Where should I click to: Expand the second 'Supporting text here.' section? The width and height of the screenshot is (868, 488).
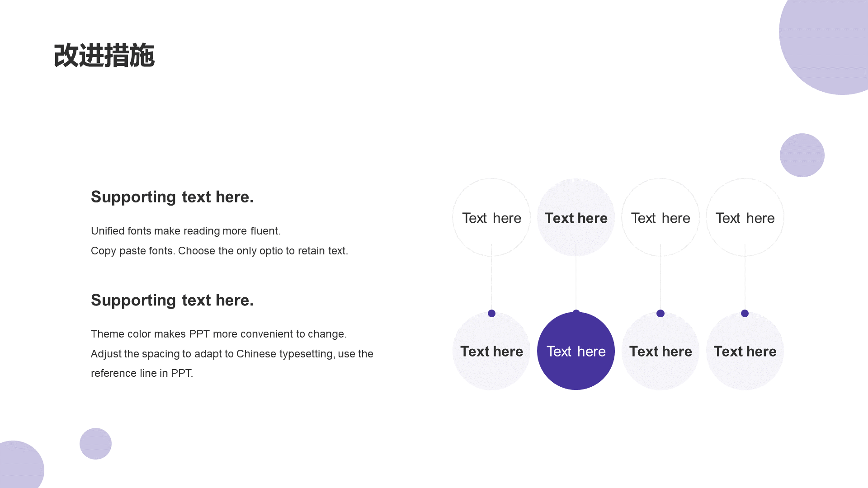[172, 299]
